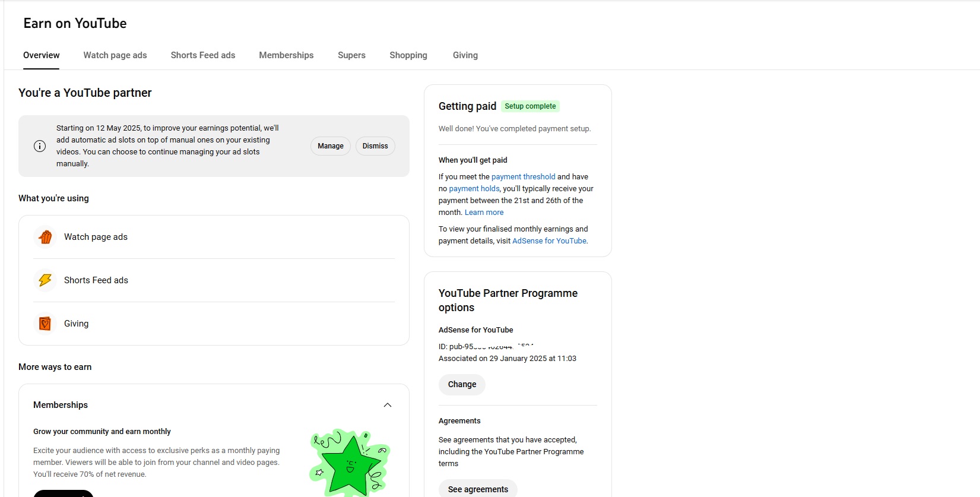Click the Giving heart card icon
The width and height of the screenshot is (980, 497).
pyautogui.click(x=45, y=324)
